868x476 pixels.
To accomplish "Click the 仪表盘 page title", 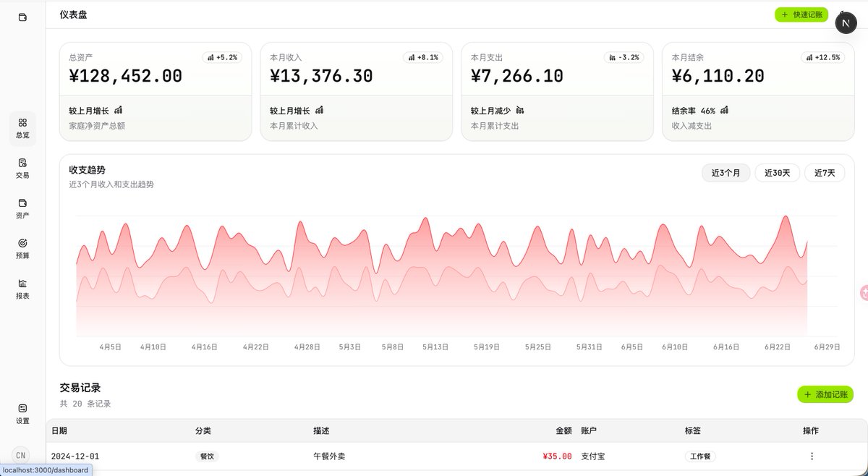I will click(73, 14).
